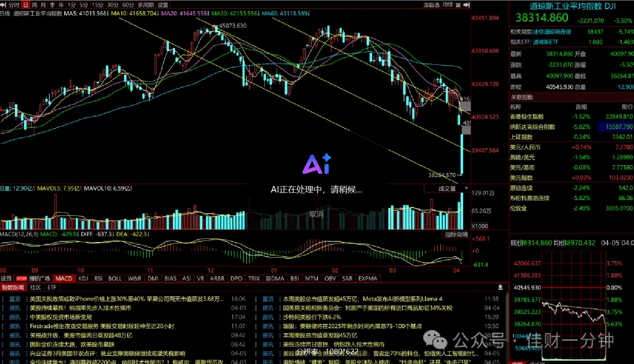Screen dimensions: 634x364
Task: Open related futures 迷你道琼斯连续 link
Action: (x=552, y=32)
